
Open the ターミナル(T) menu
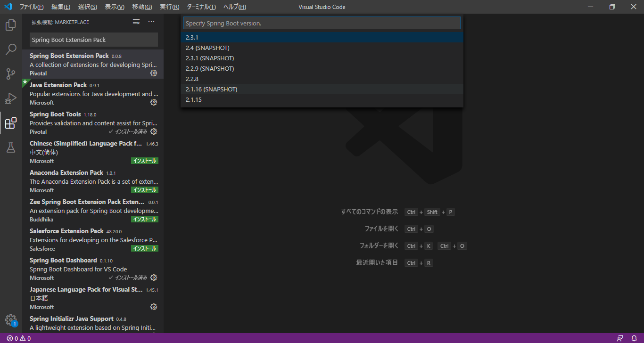coord(201,7)
